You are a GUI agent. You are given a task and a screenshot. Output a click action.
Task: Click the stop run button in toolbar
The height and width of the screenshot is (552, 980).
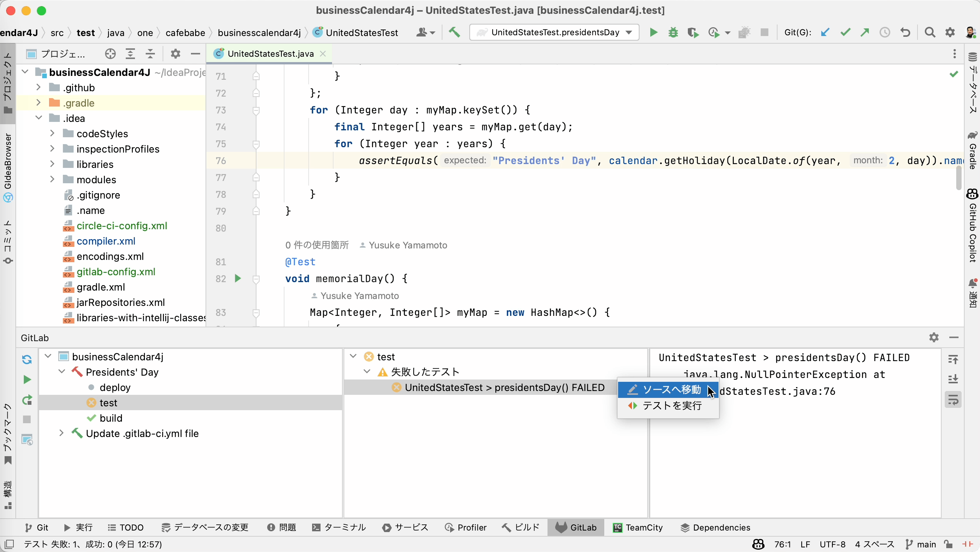765,33
